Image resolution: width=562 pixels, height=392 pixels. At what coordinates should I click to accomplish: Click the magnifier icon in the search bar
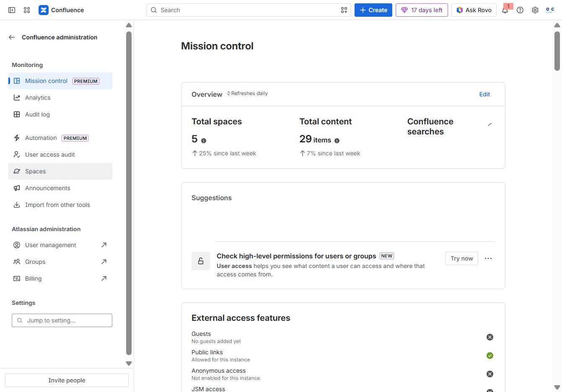coord(154,10)
